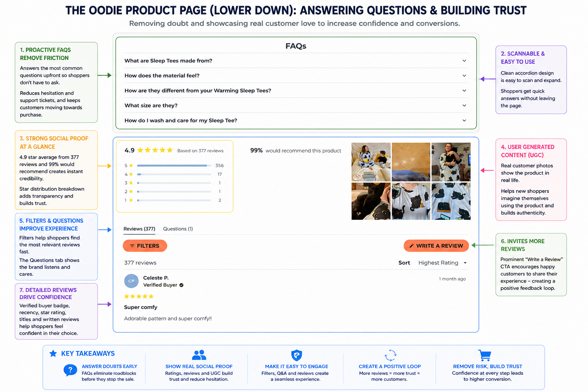Open photo of white tee with cat print
Image resolution: width=588 pixels, height=392 pixels.
pyautogui.click(x=411, y=201)
